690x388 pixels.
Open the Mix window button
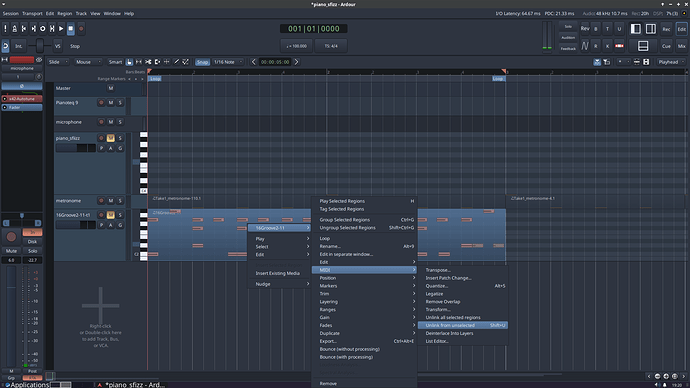tap(682, 46)
